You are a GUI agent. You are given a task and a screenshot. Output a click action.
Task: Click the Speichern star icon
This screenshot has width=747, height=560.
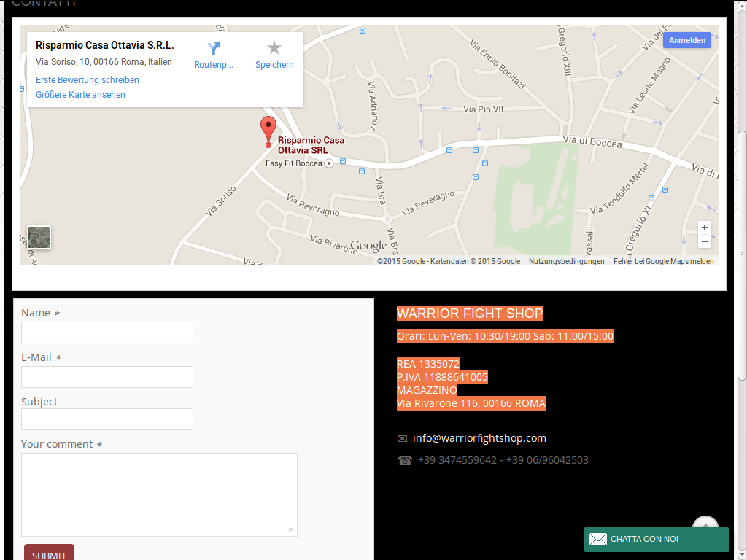point(274,48)
